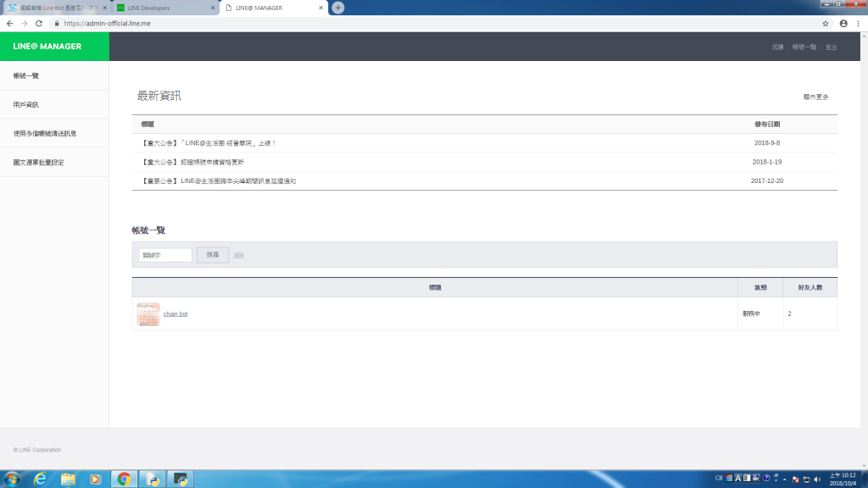868x488 pixels.
Task: Click the 發布日期 column header
Action: pyautogui.click(x=766, y=125)
